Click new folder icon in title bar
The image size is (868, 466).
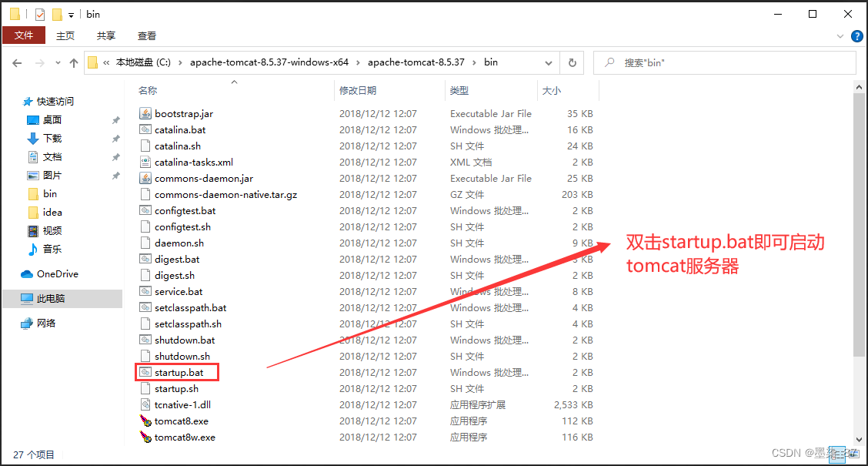(57, 15)
